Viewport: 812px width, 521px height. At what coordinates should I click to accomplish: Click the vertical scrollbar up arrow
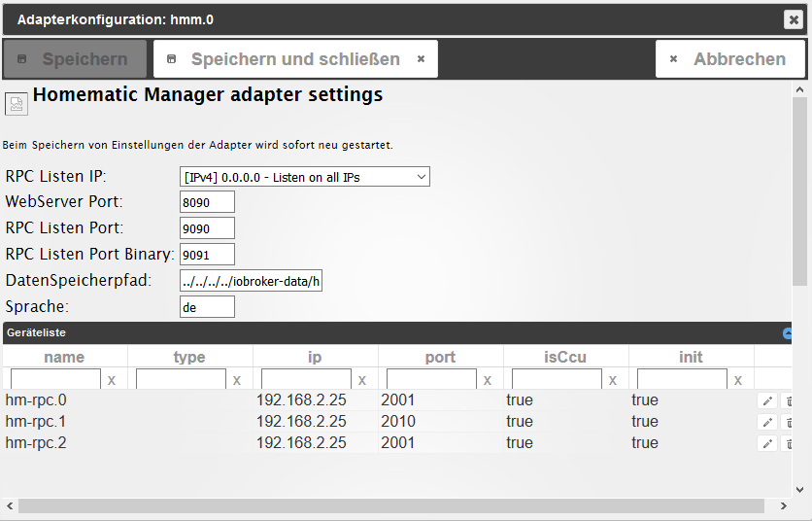(x=799, y=90)
